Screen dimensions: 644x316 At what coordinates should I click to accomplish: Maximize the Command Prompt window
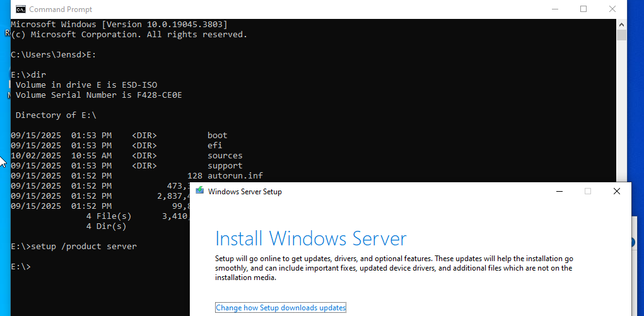pyautogui.click(x=583, y=9)
